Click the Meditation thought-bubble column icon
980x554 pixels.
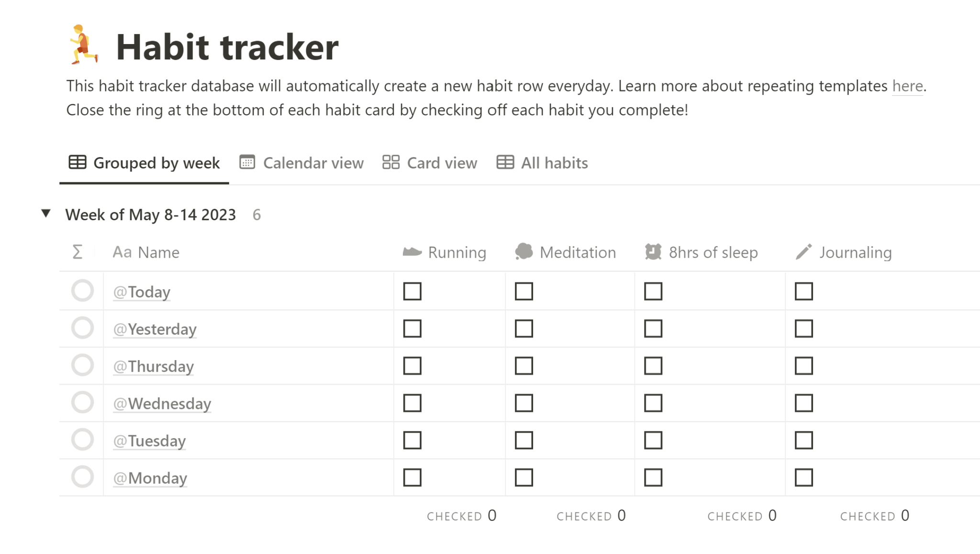tap(524, 251)
